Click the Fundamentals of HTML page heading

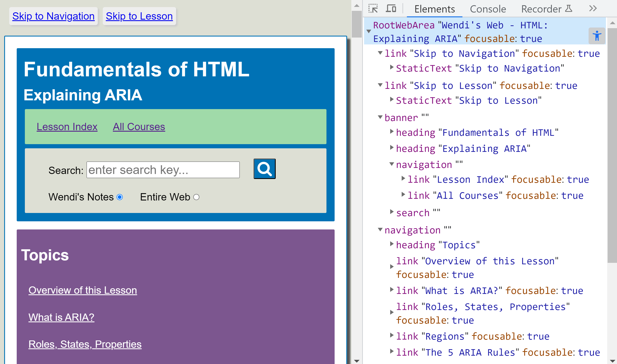pyautogui.click(x=137, y=69)
